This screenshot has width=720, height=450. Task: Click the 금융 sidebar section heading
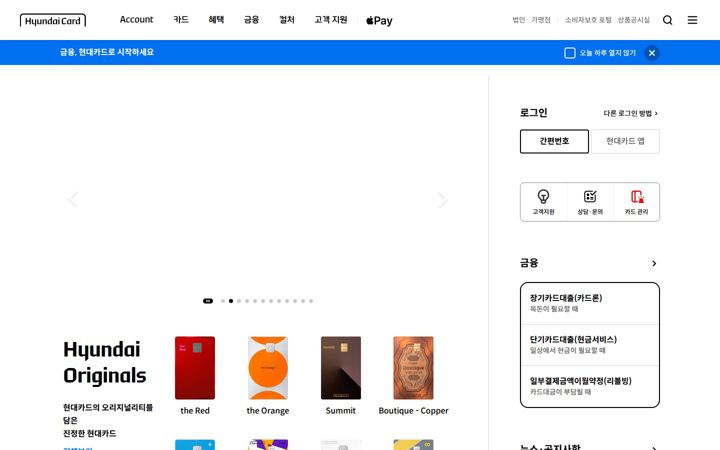[x=529, y=263]
